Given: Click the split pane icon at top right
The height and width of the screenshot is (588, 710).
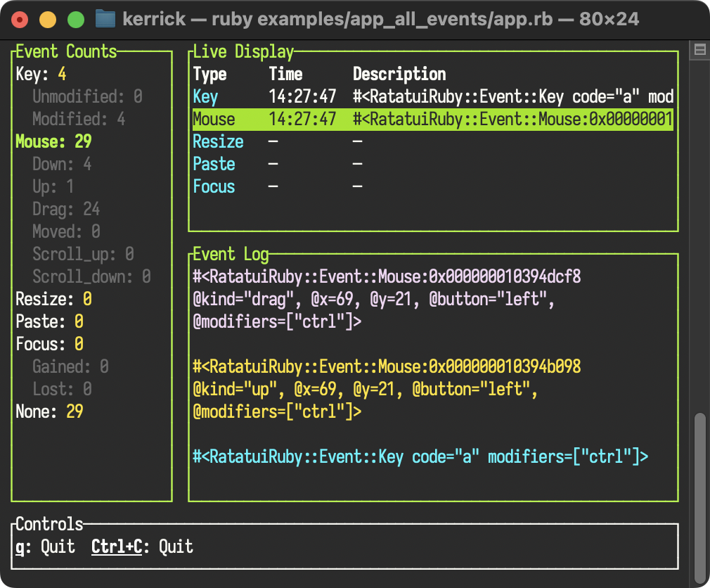Looking at the screenshot, I should click(x=699, y=49).
